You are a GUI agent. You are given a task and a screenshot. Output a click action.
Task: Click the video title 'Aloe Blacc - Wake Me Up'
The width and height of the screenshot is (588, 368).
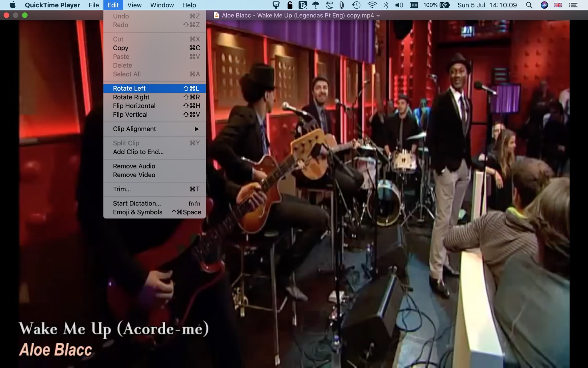coord(298,15)
